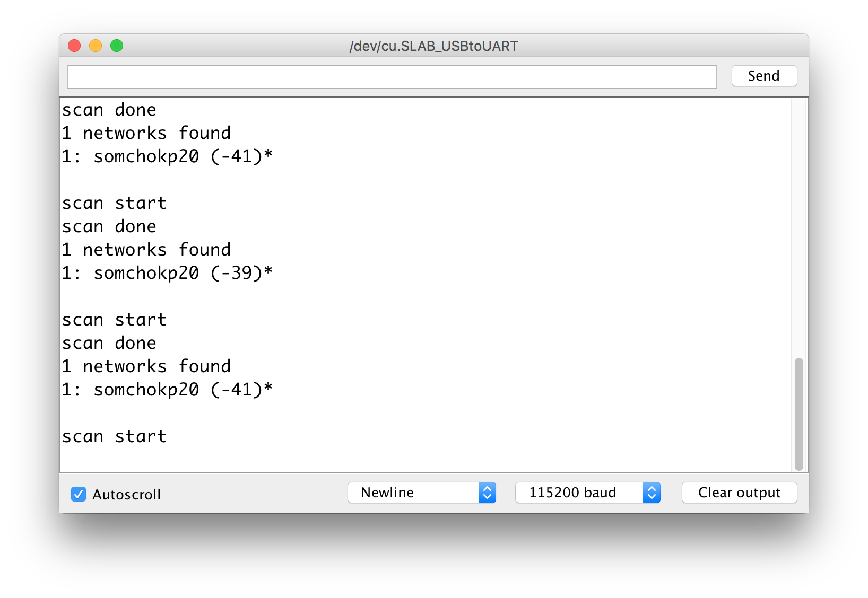Image resolution: width=868 pixels, height=598 pixels.
Task: Click the first 1 networks found line
Action: [x=146, y=133]
